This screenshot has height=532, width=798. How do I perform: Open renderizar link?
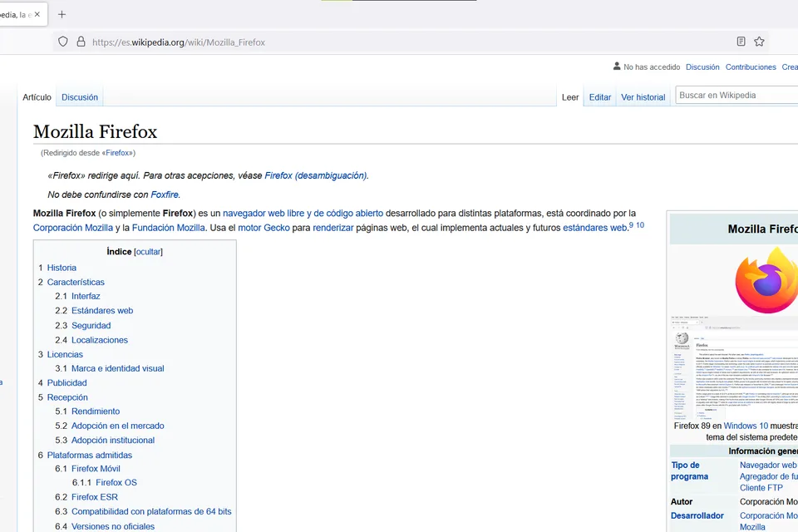[x=332, y=228]
